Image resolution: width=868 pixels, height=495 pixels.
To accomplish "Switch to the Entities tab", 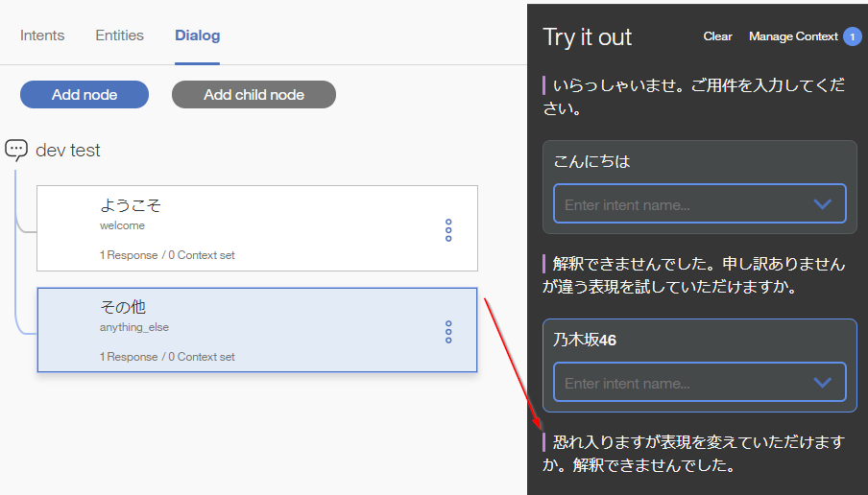I will point(120,35).
